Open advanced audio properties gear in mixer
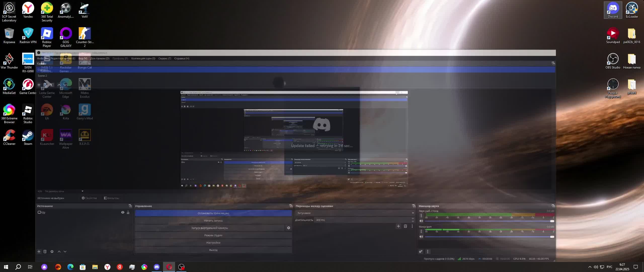This screenshot has height=272, width=644. point(421,252)
